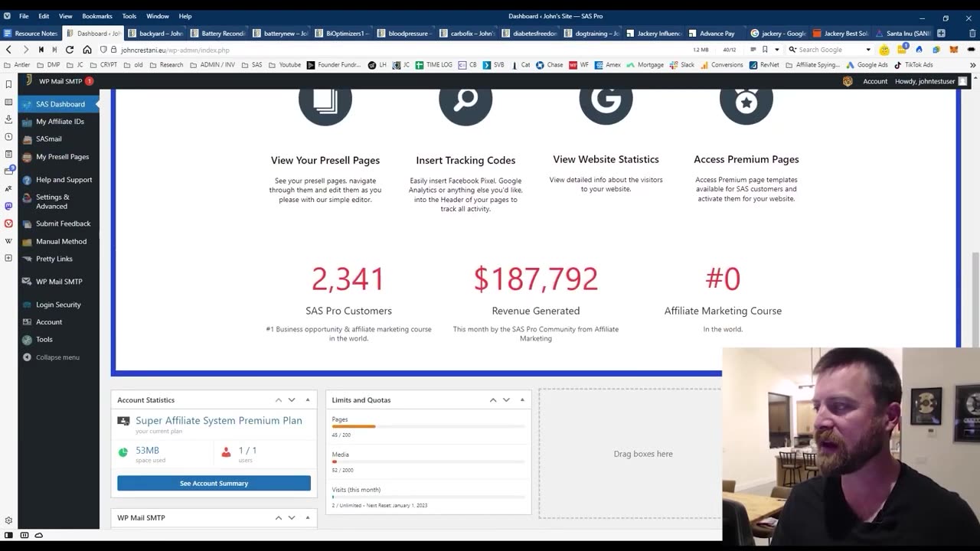The height and width of the screenshot is (551, 980).
Task: Switch to the Battery Recondi tab
Action: [217, 34]
